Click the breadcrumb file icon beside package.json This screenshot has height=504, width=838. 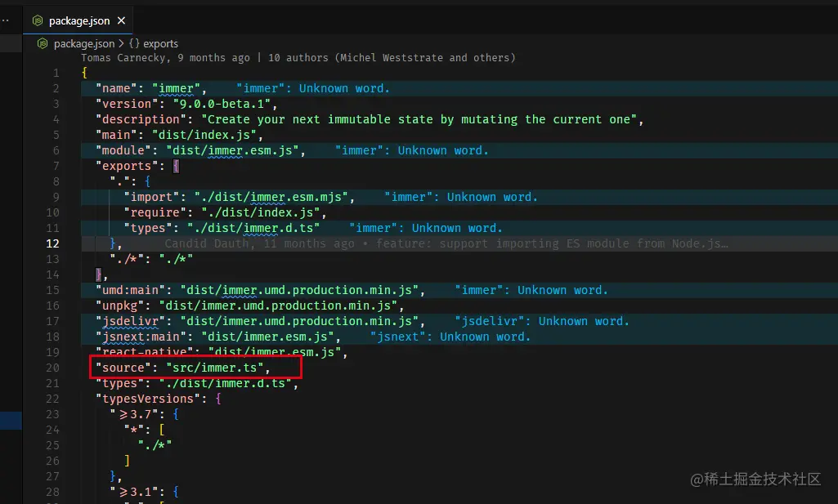(43, 44)
